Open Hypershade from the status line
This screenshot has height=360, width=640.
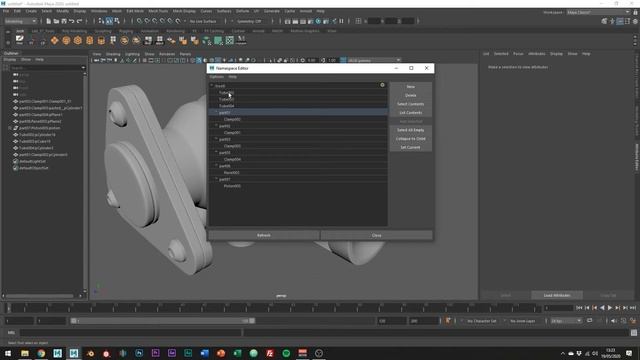(x=318, y=21)
